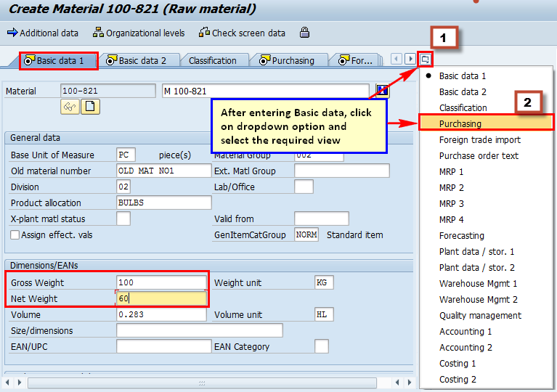This screenshot has height=392, width=557.
Task: Open the tab list dropdown icon
Action: tap(426, 59)
